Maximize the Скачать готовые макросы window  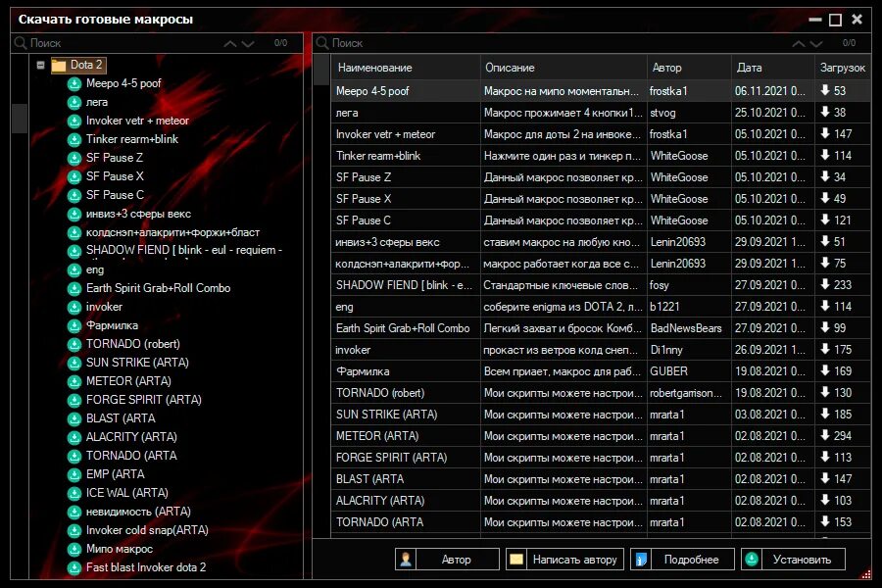pyautogui.click(x=835, y=20)
